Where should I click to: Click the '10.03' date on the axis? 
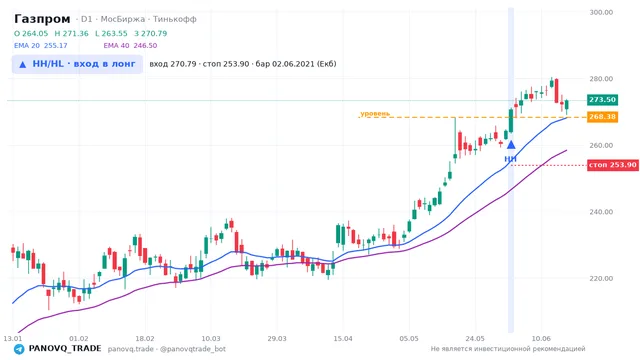[211, 339]
